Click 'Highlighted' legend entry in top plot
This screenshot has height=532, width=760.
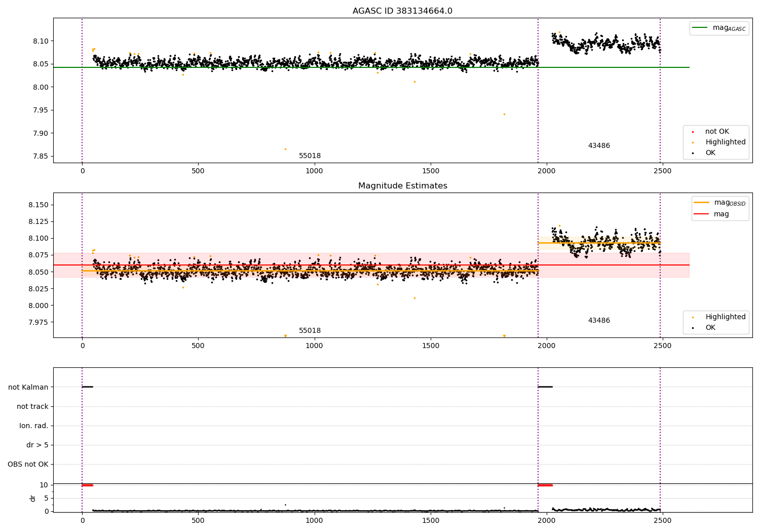[x=719, y=142]
